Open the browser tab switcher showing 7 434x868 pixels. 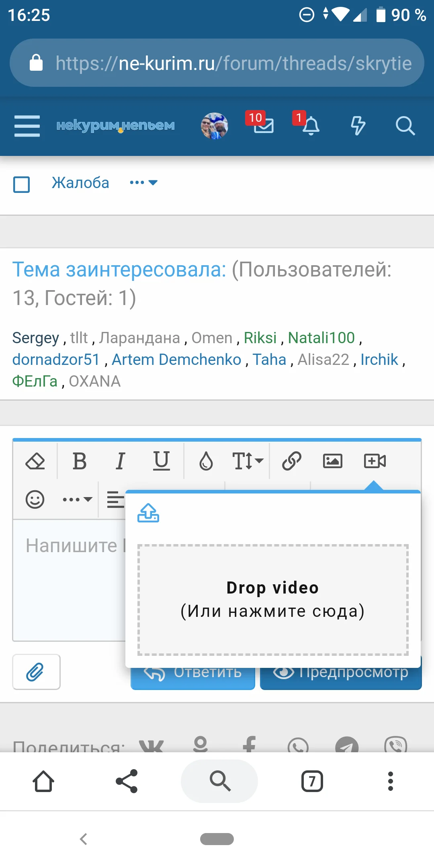312,781
